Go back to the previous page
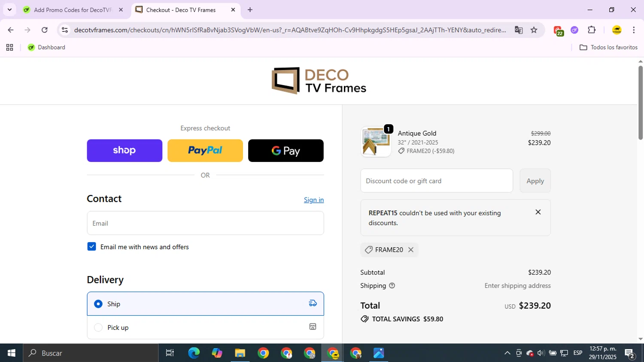 [x=11, y=30]
